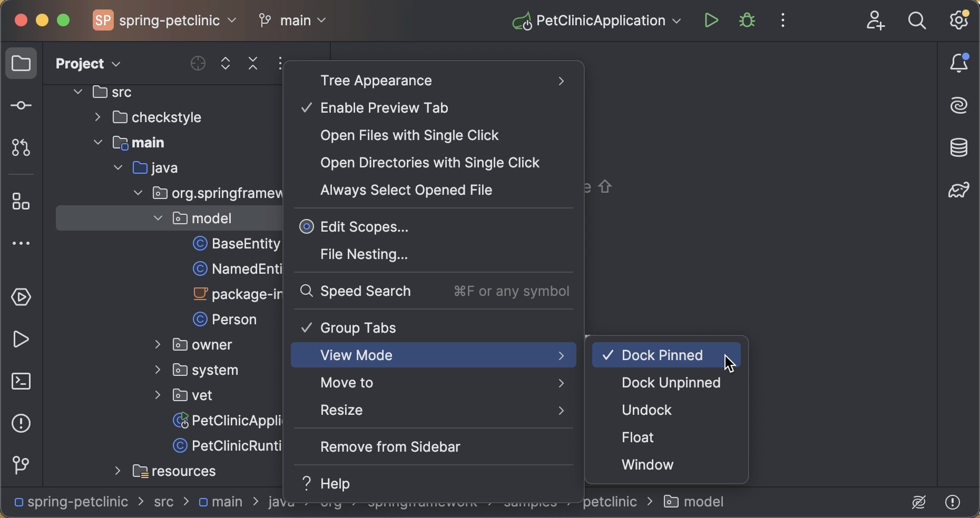
Task: Uncheck the Enable Preview Tab option
Action: 385,108
